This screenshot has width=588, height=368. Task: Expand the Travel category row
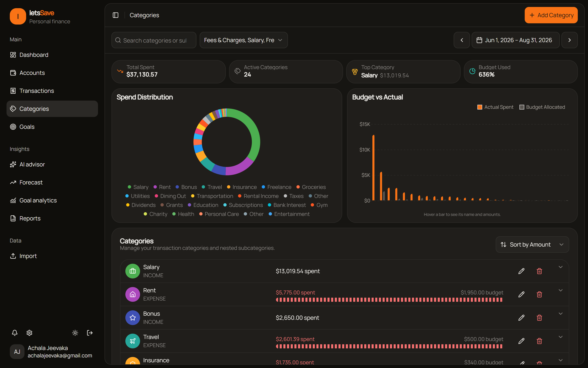(x=561, y=337)
